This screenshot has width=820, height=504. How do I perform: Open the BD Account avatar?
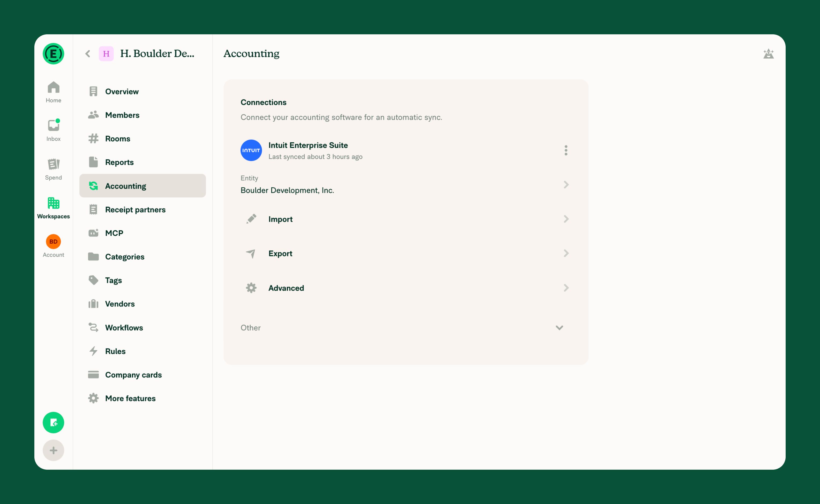[53, 242]
